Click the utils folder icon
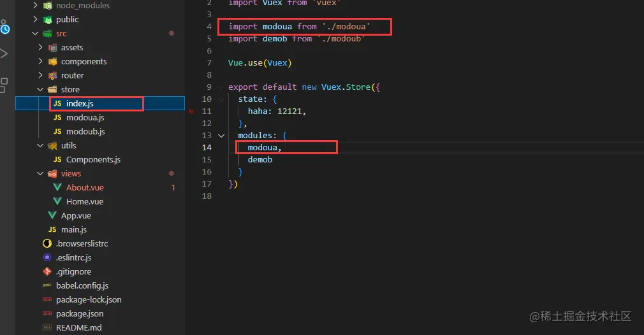This screenshot has width=644, height=335. 52,146
